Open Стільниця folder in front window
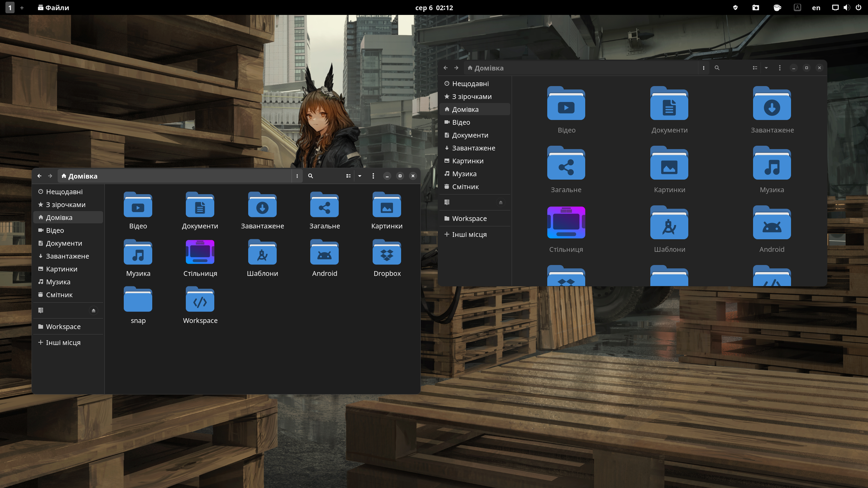Screen dimensions: 868x488 coord(200,258)
